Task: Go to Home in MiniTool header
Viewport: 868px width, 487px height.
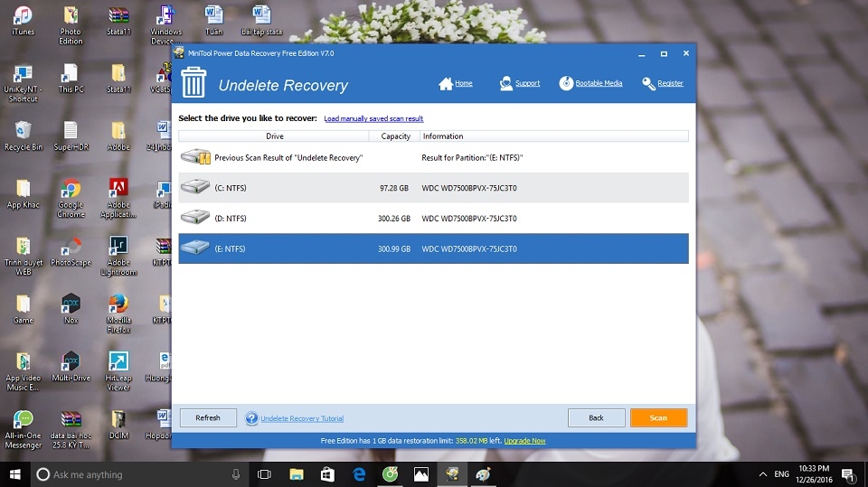Action: click(x=456, y=83)
